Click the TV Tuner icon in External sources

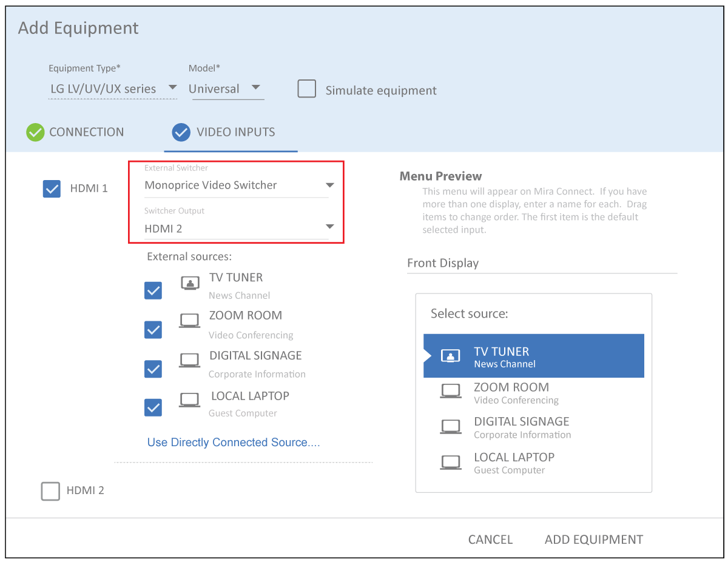coord(190,283)
